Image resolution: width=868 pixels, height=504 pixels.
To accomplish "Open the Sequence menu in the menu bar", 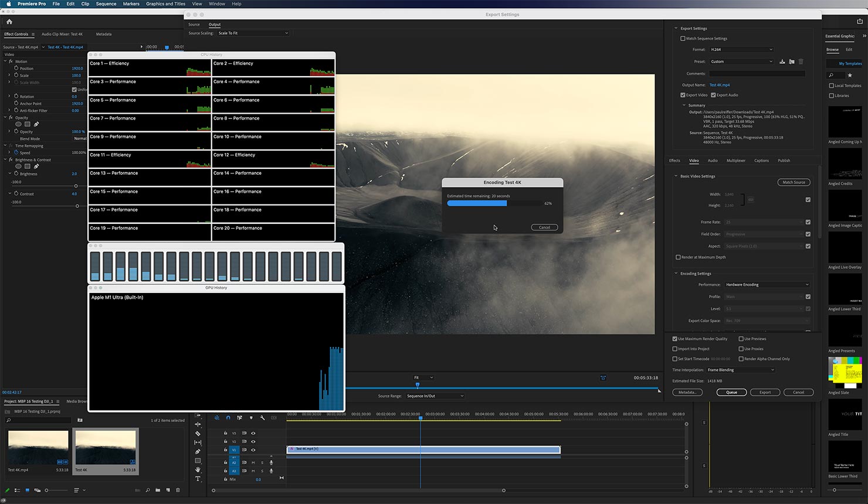I will click(x=106, y=4).
